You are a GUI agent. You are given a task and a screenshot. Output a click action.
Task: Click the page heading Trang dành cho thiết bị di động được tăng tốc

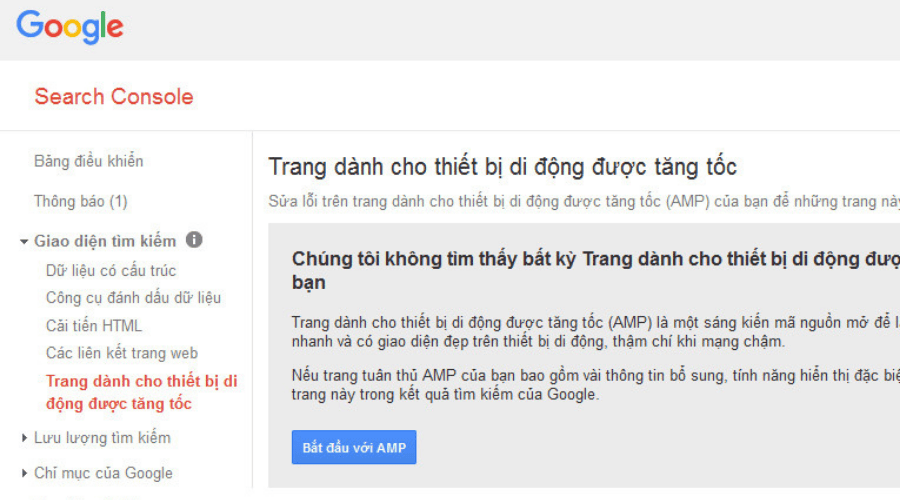[502, 167]
